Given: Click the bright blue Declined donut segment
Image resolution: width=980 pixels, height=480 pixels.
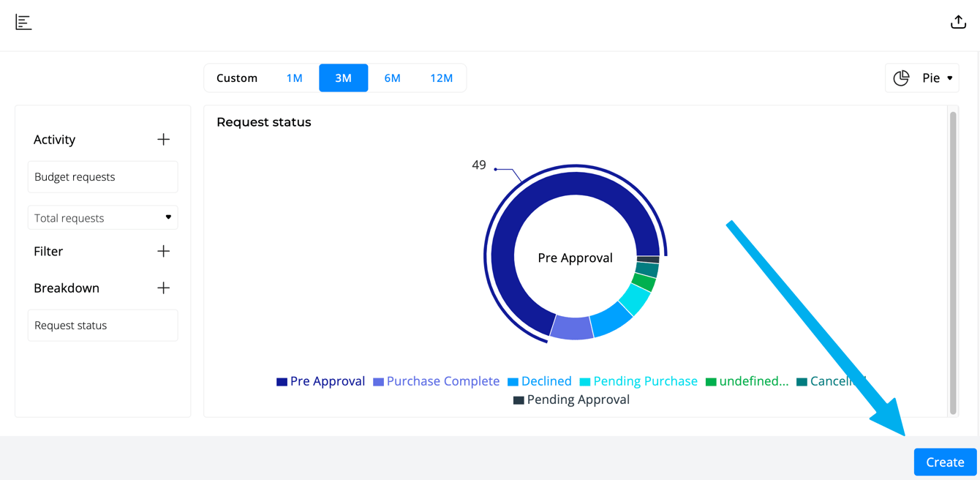Looking at the screenshot, I should click(610, 318).
